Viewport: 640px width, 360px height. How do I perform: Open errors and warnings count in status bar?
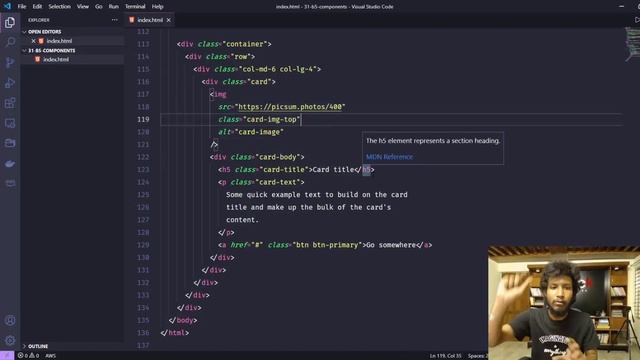[x=28, y=356]
